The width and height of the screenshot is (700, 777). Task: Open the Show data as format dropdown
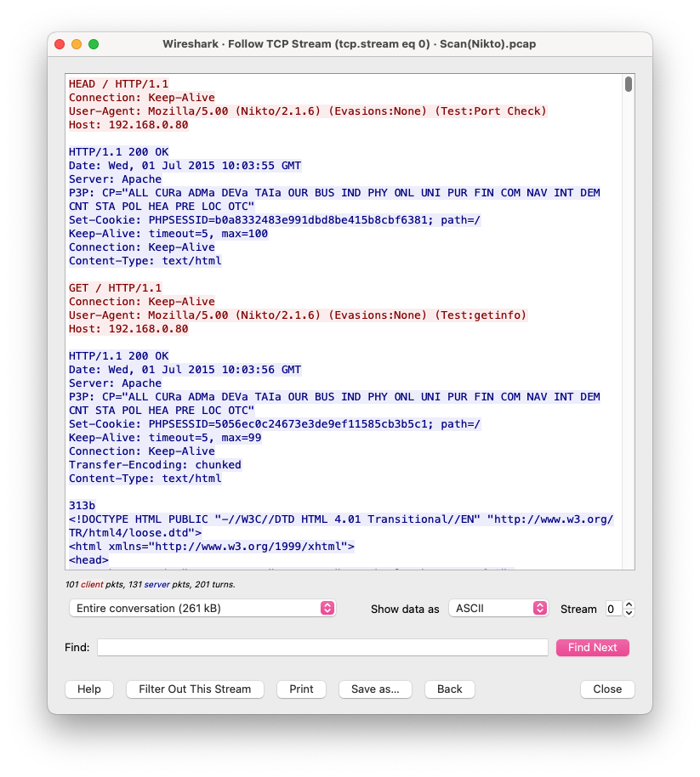[498, 608]
